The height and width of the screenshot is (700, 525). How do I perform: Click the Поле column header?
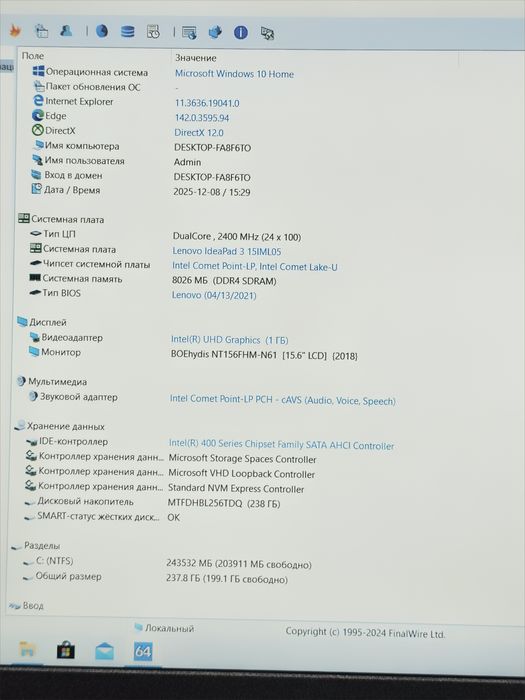click(x=33, y=56)
